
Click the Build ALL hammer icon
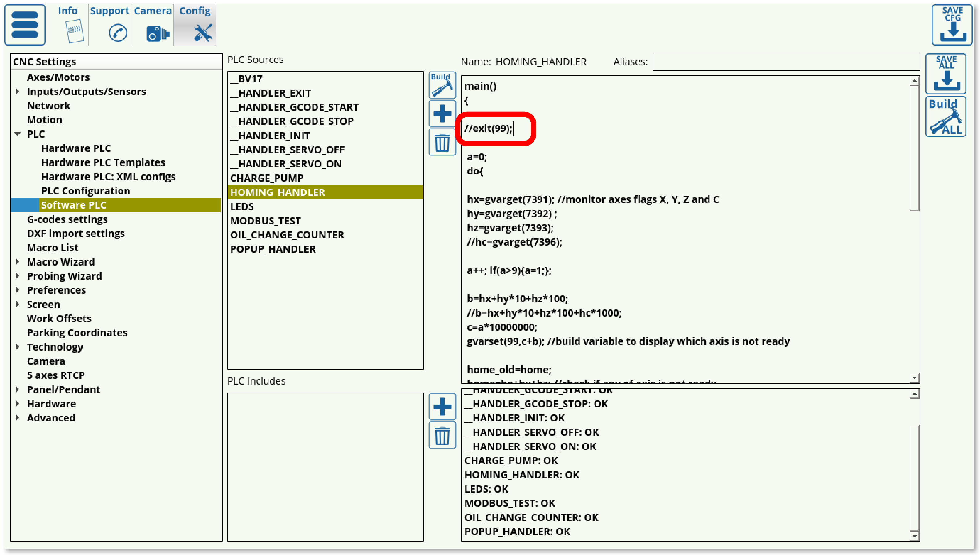(x=946, y=117)
